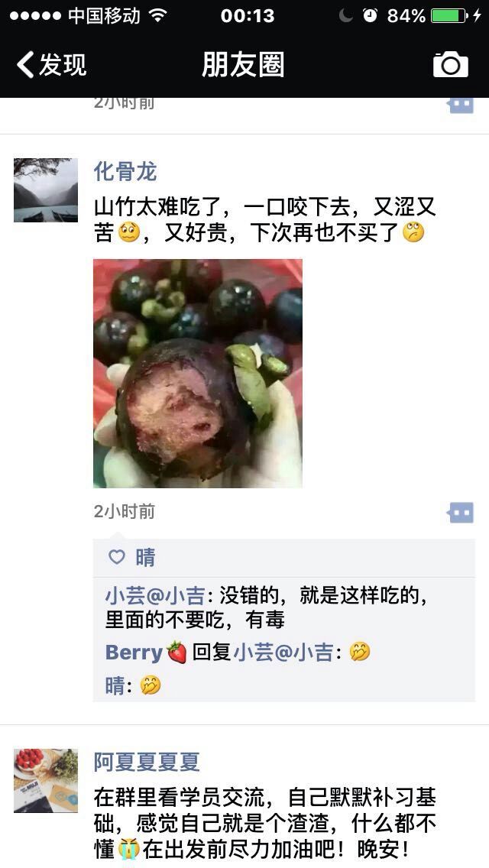Viewport: 489px width, 868px height.
Task: Tap the camera icon to post
Action: pos(450,64)
